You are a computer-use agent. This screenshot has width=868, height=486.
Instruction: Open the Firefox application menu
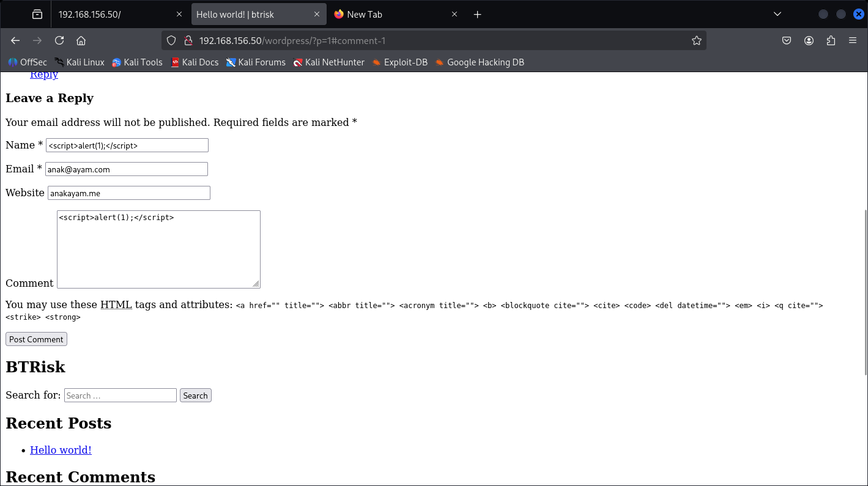tap(853, 40)
